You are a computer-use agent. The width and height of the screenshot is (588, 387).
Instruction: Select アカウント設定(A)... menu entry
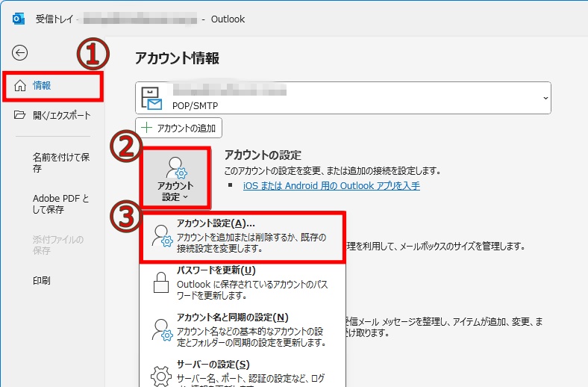pos(242,235)
